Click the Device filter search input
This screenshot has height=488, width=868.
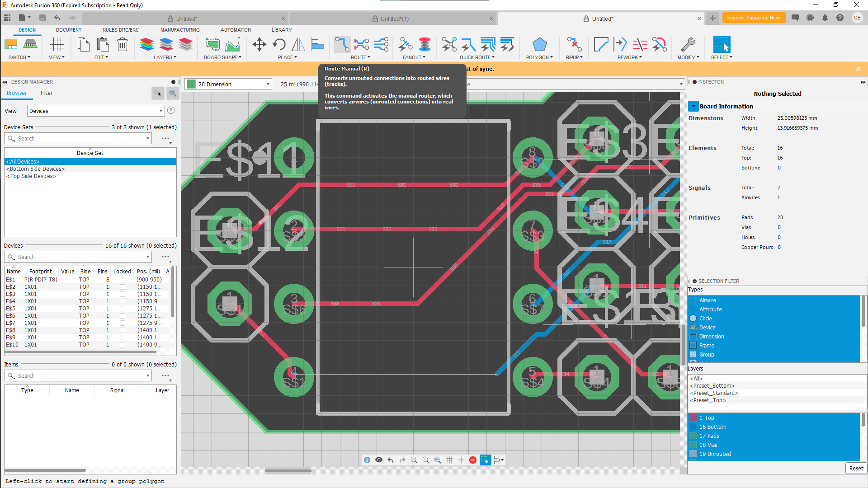(x=77, y=257)
